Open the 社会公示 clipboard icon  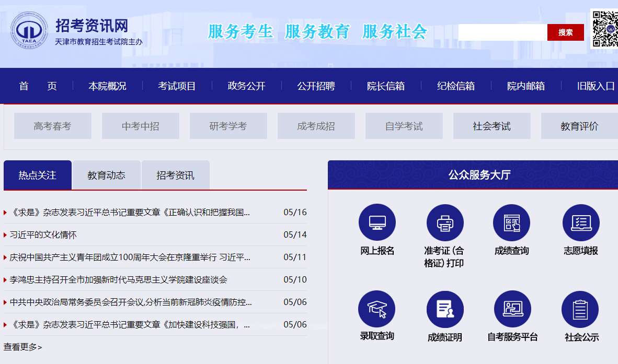coord(580,309)
